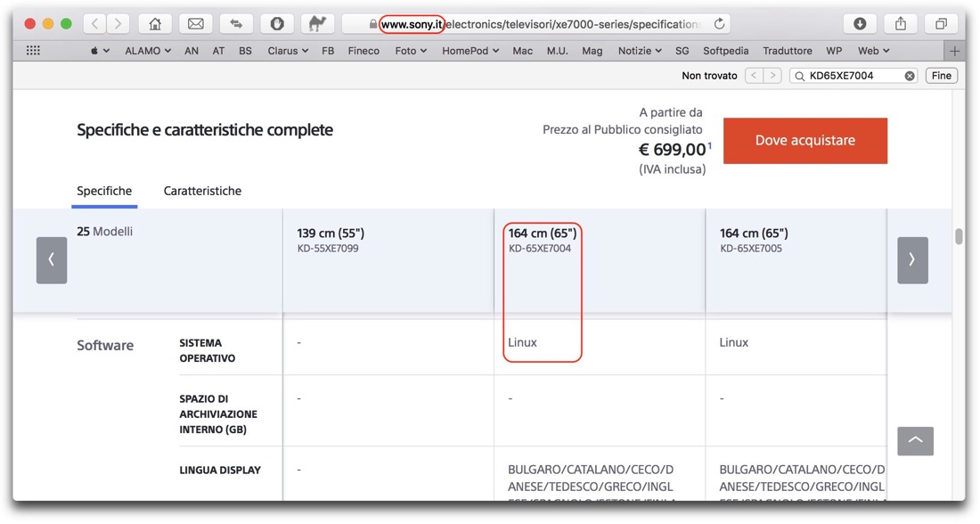Show next models with the right carousel arrow
The height and width of the screenshot is (524, 980).
(x=912, y=260)
